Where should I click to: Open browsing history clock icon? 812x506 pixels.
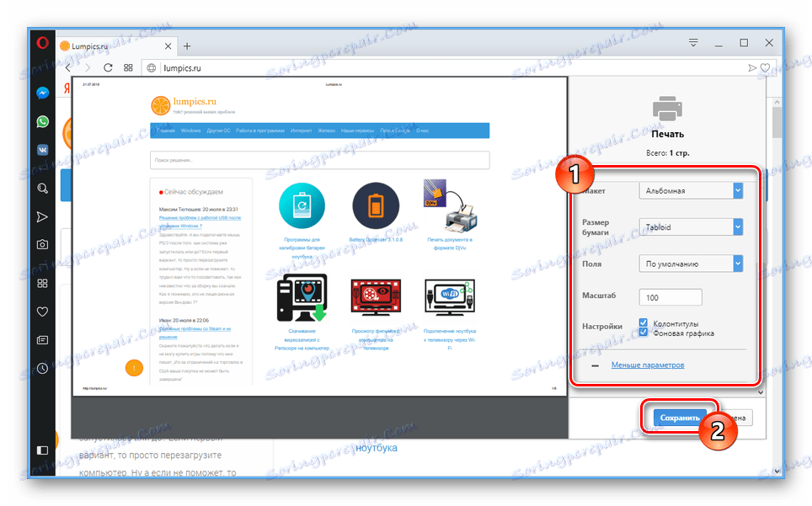(42, 369)
